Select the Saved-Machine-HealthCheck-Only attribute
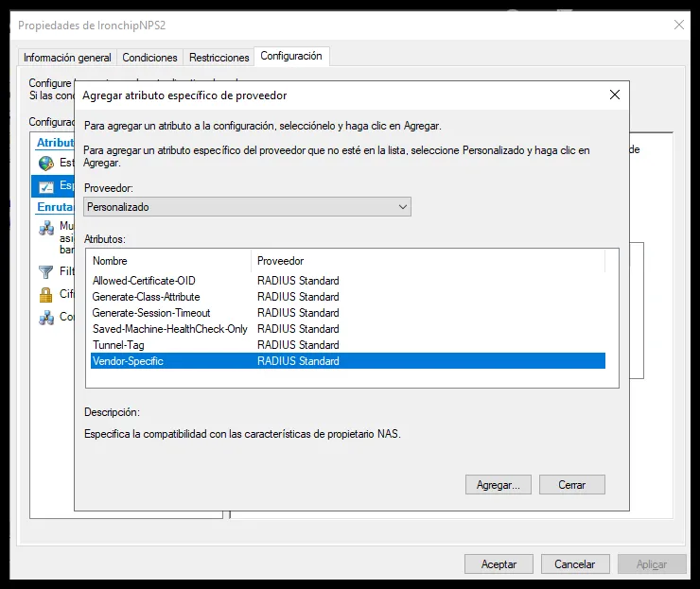The height and width of the screenshot is (589, 700). click(348, 329)
